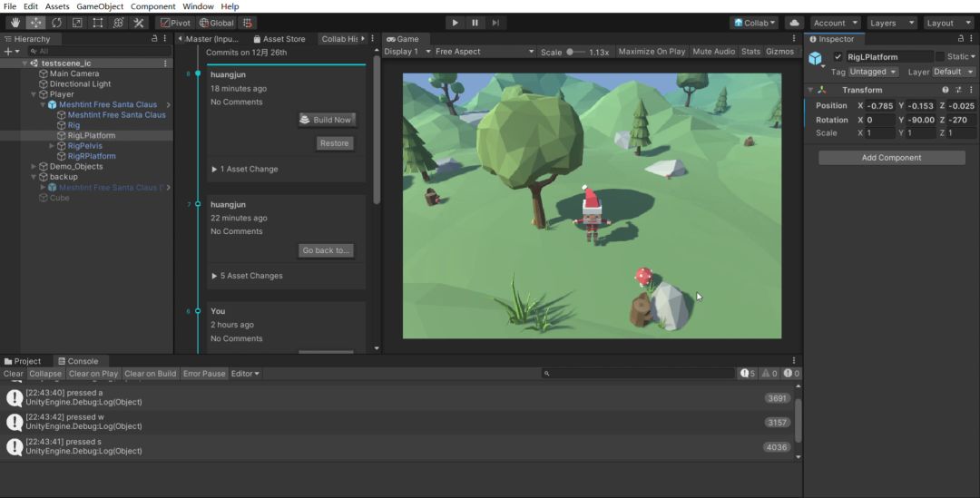This screenshot has height=498, width=980.
Task: Click the Restore button in Collab history
Action: 334,143
